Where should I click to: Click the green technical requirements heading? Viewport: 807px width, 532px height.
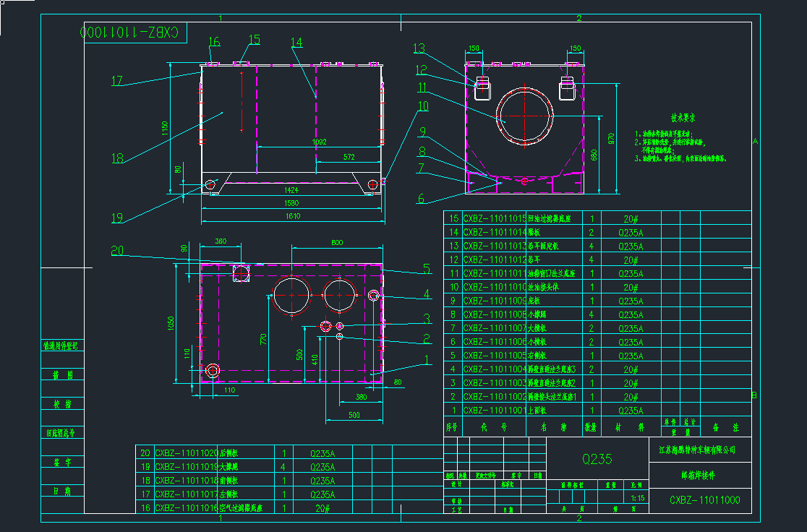682,117
